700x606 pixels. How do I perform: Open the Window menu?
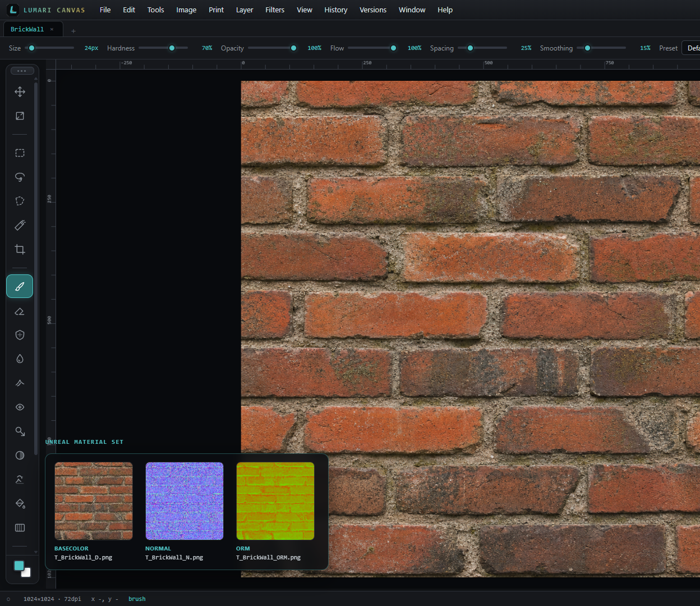coord(412,10)
